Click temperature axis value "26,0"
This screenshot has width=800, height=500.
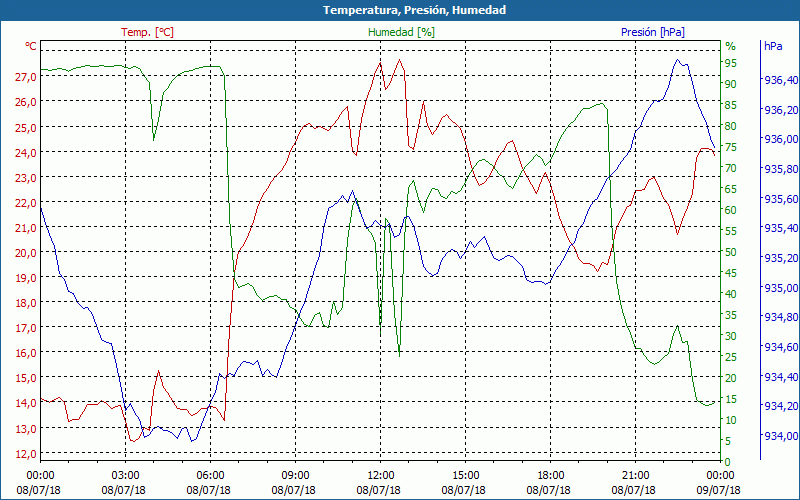pos(26,102)
